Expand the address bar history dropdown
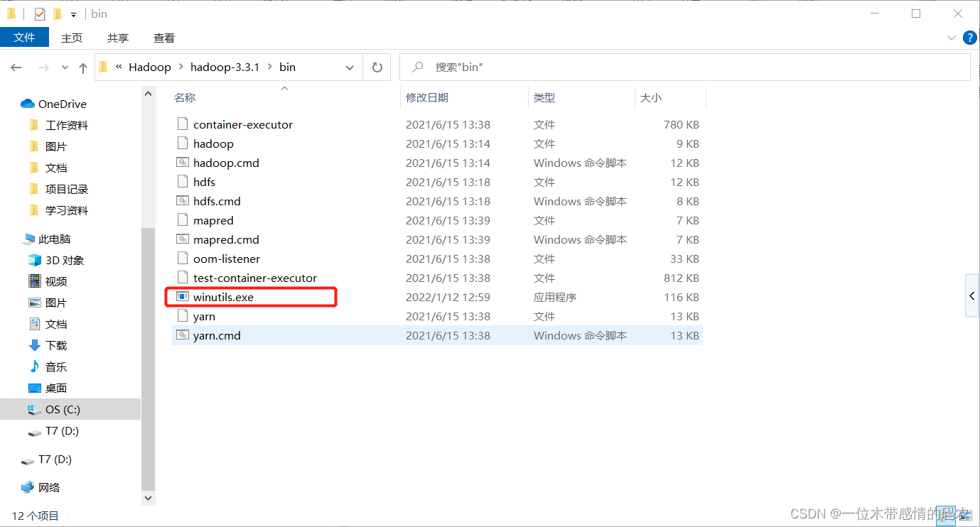 click(x=349, y=67)
